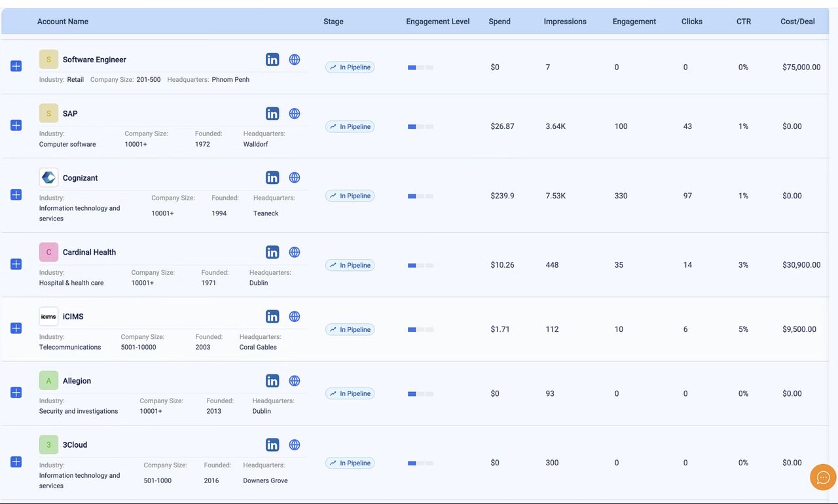Click Allegion's website globe icon

tap(295, 380)
